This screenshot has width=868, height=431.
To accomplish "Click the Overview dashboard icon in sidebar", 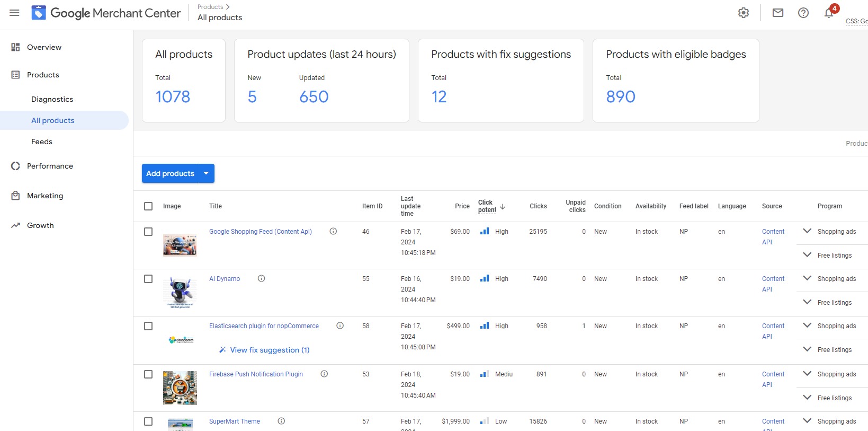I will pos(15,47).
